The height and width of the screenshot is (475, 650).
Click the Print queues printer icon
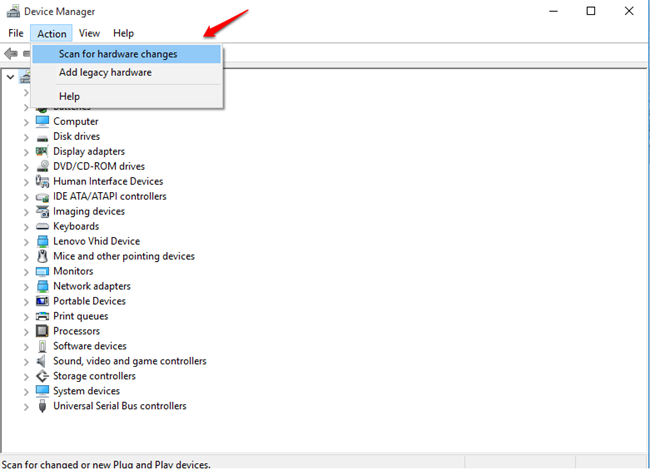[x=43, y=316]
